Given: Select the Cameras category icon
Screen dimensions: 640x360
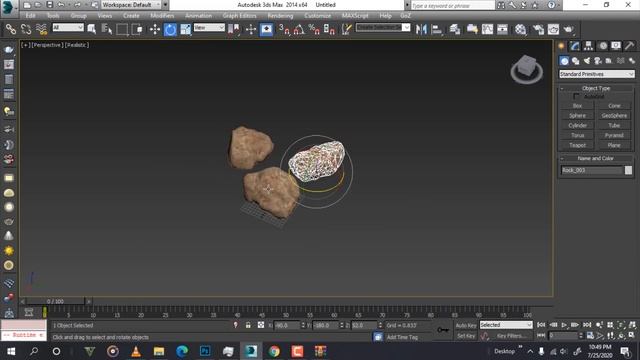Looking at the screenshot, I should pos(598,61).
